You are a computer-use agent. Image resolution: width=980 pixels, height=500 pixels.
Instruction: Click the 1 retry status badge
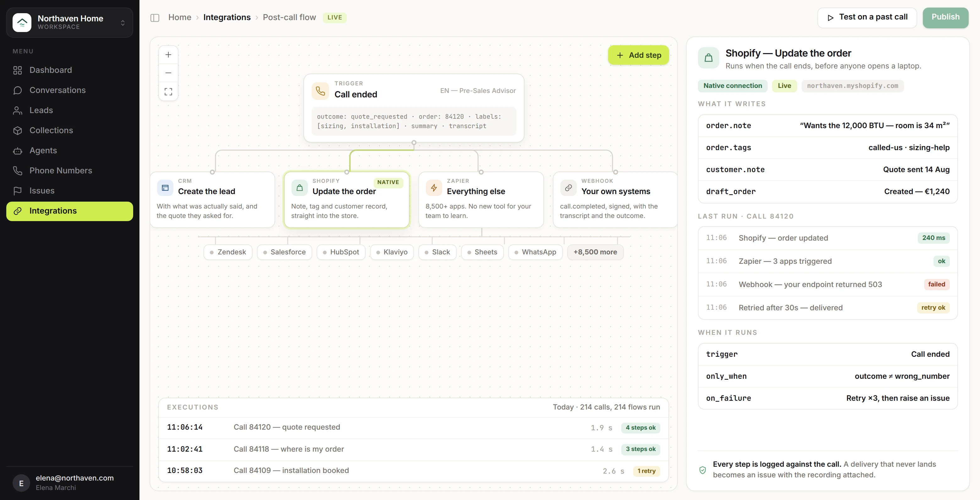tap(646, 471)
